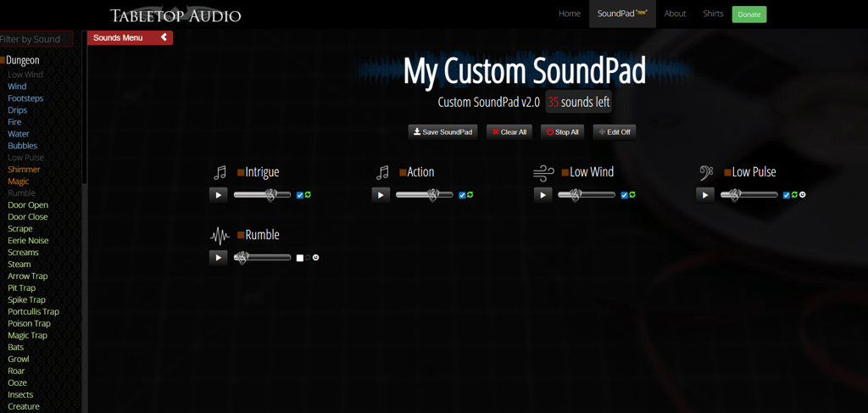Add the Magic sound from list

(x=19, y=181)
